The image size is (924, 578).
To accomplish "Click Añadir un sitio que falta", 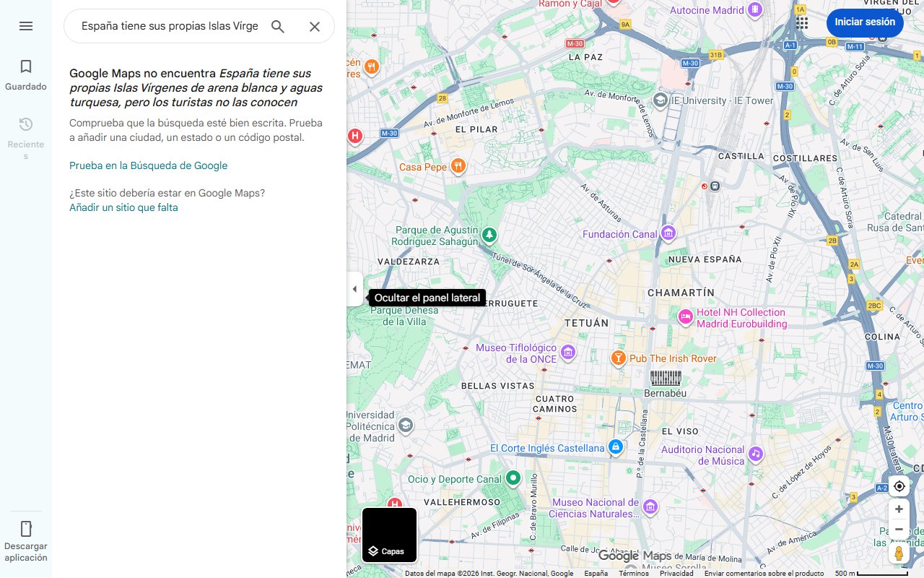I will click(123, 207).
